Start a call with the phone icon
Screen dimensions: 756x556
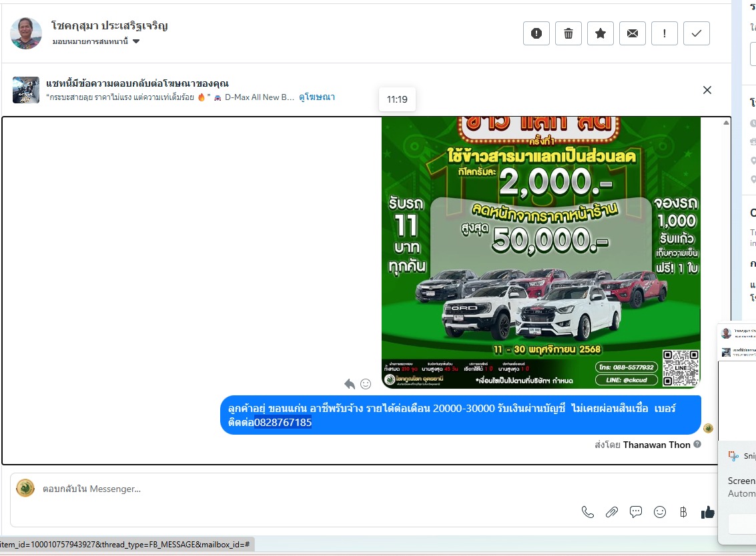click(588, 512)
